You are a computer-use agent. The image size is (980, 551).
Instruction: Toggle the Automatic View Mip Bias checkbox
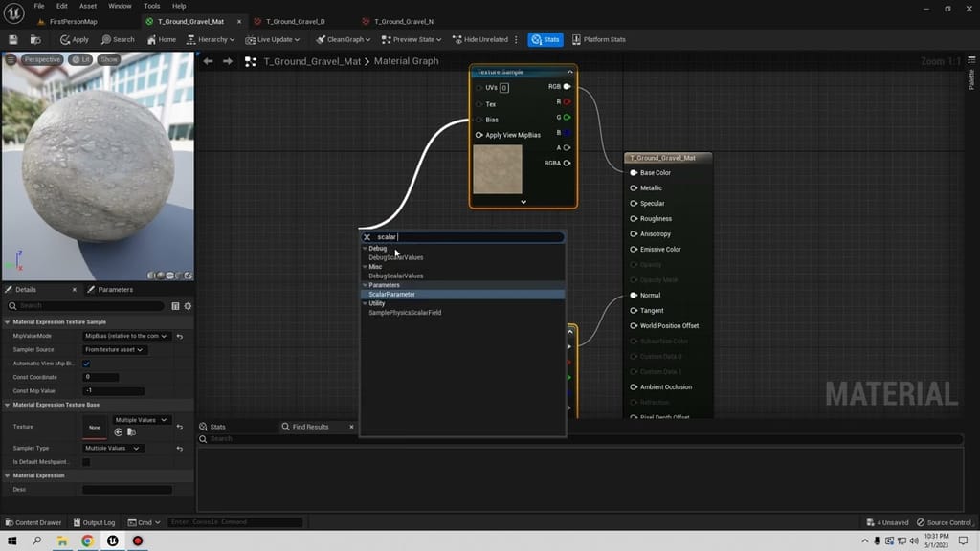point(87,364)
